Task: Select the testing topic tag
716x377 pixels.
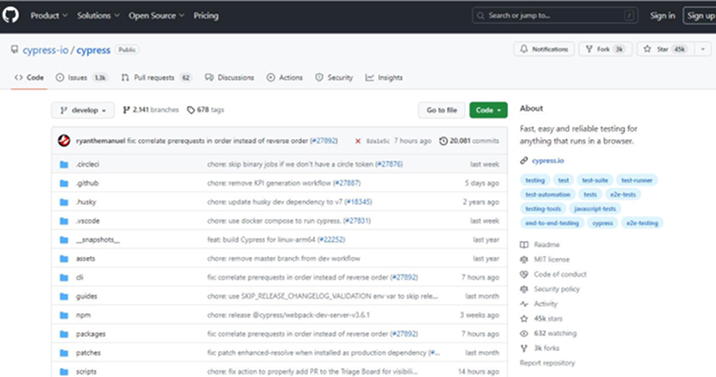Action: click(x=535, y=180)
